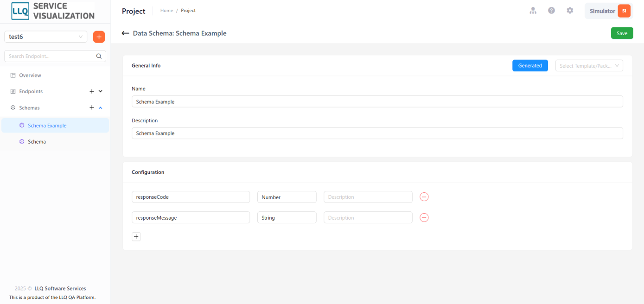The width and height of the screenshot is (644, 304).
Task: Click the orange add project plus button
Action: 99,37
